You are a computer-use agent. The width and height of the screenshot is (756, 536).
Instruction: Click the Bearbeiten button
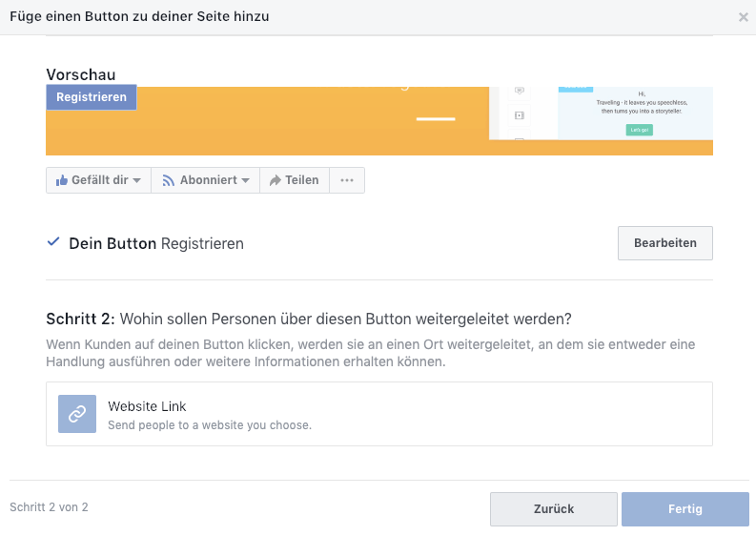[x=664, y=243]
